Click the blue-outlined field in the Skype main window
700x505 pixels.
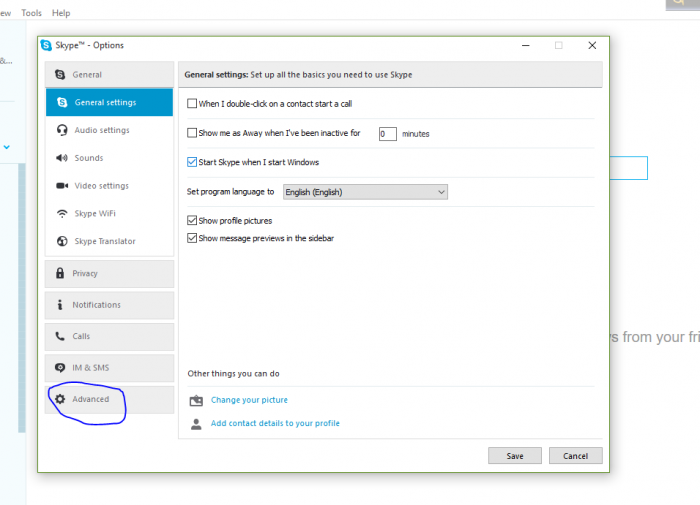pos(629,168)
